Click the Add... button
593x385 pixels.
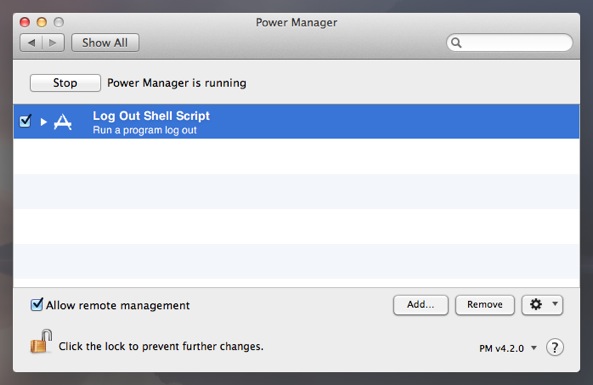tap(421, 305)
